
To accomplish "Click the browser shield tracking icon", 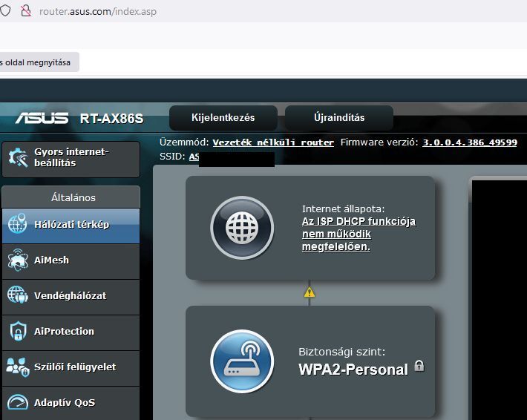I will pos(4,10).
